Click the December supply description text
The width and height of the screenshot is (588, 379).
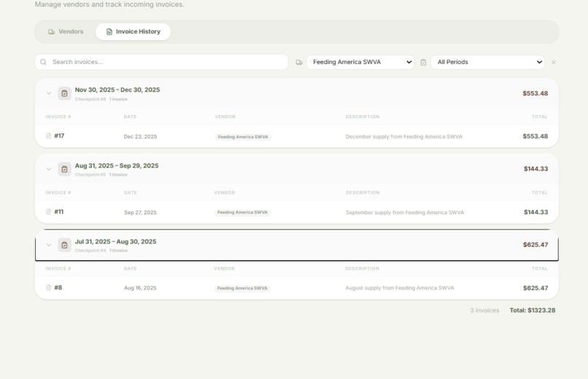pyautogui.click(x=404, y=137)
